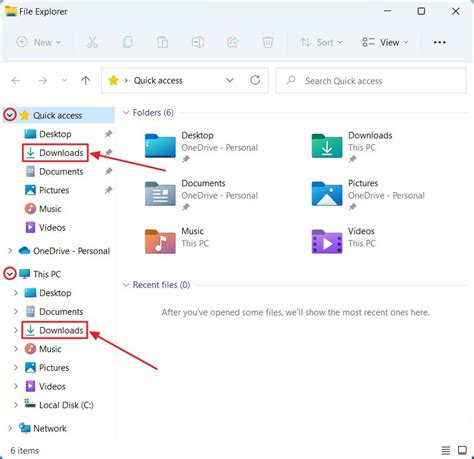474x459 pixels.
Task: Click pin icon next to sidebar Documents
Action: pos(108,171)
